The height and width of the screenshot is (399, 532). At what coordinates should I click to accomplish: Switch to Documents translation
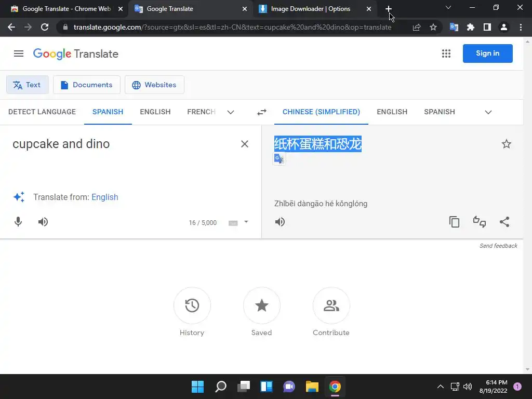coord(87,85)
